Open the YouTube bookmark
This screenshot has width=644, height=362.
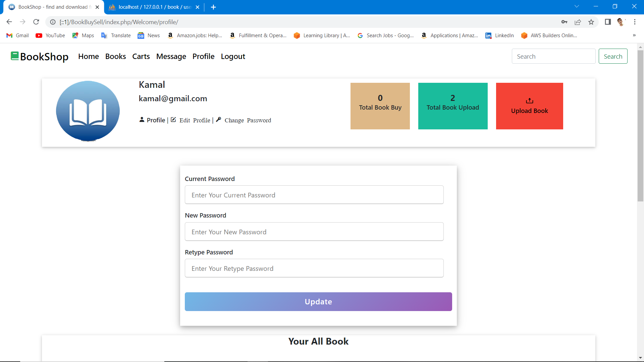[x=50, y=36]
